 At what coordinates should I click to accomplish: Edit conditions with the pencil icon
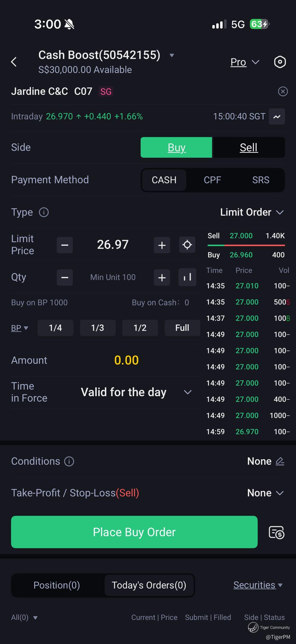click(x=280, y=461)
